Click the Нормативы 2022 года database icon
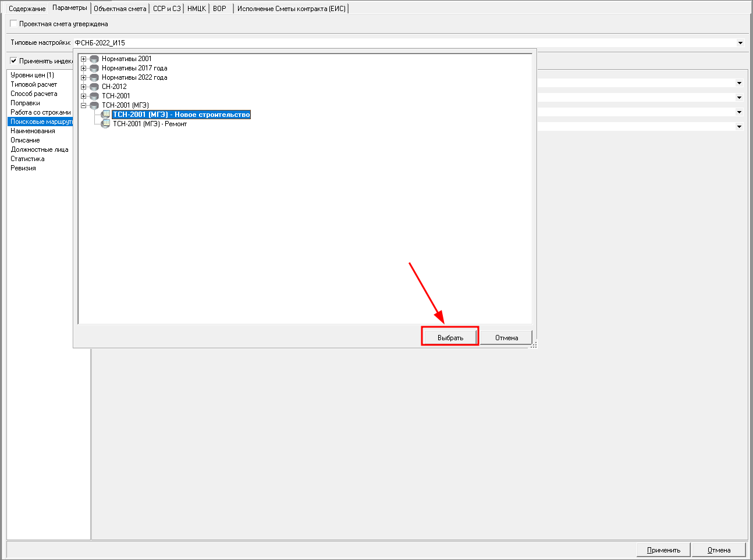The width and height of the screenshot is (753, 560). [x=94, y=77]
